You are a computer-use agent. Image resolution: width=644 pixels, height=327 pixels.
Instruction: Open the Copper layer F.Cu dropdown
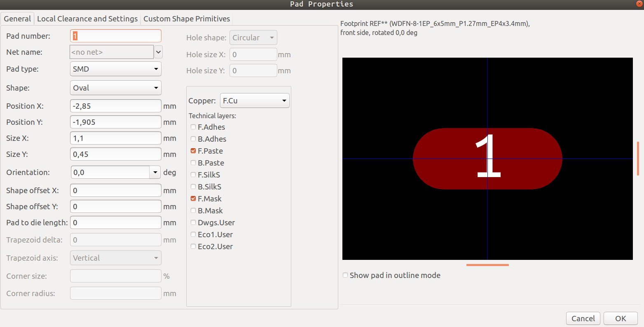(255, 100)
